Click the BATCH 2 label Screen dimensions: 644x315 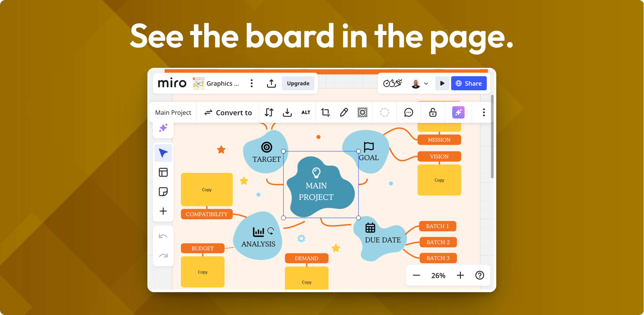tap(438, 242)
